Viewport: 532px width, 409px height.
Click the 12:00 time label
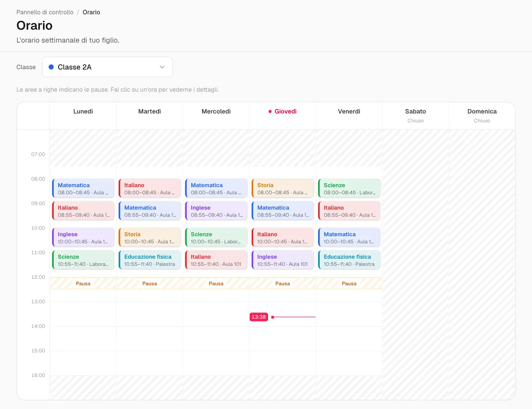pos(38,277)
